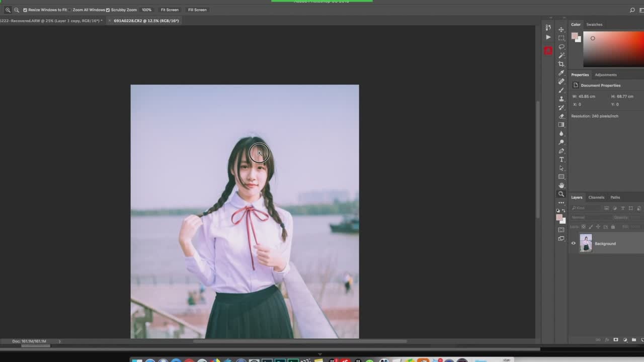The image size is (644, 362).
Task: Select the Eraser tool
Action: click(x=561, y=116)
